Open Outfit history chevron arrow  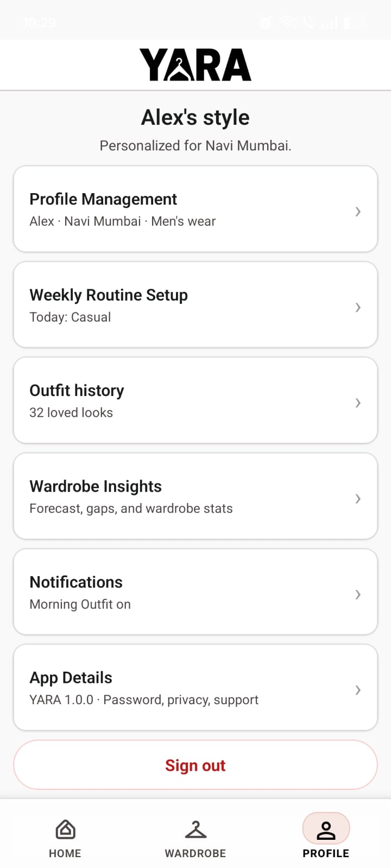(x=358, y=403)
